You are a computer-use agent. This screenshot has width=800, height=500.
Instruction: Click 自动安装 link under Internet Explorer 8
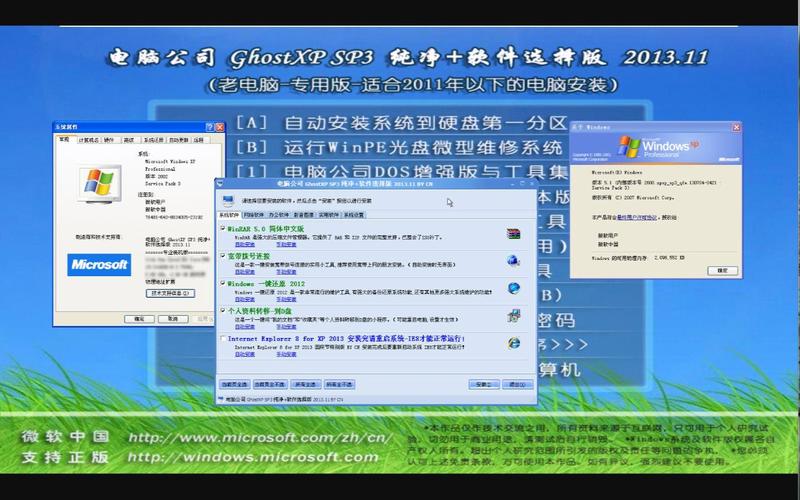pyautogui.click(x=245, y=354)
